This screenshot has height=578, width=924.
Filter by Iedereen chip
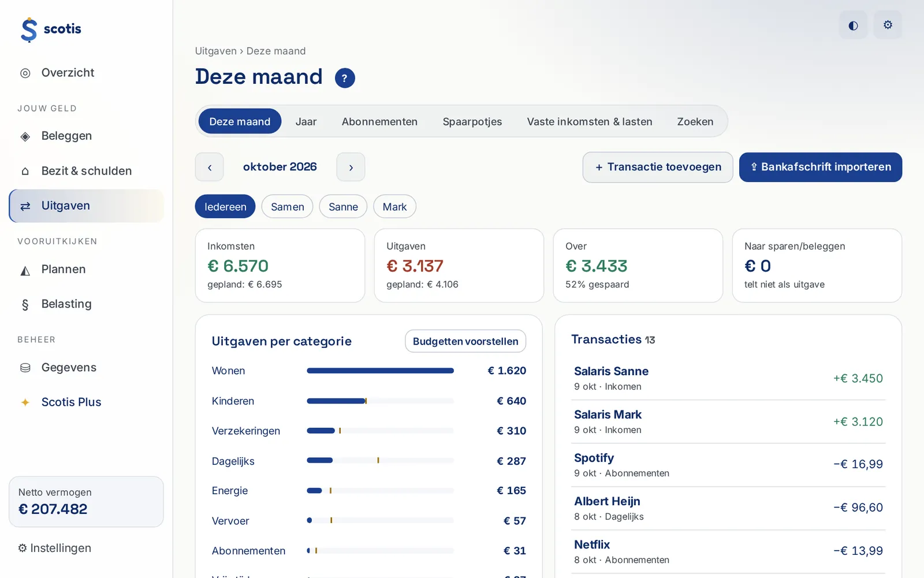point(225,206)
